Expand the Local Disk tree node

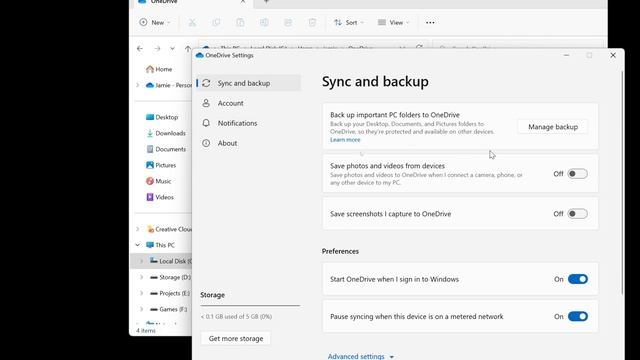[x=141, y=261]
